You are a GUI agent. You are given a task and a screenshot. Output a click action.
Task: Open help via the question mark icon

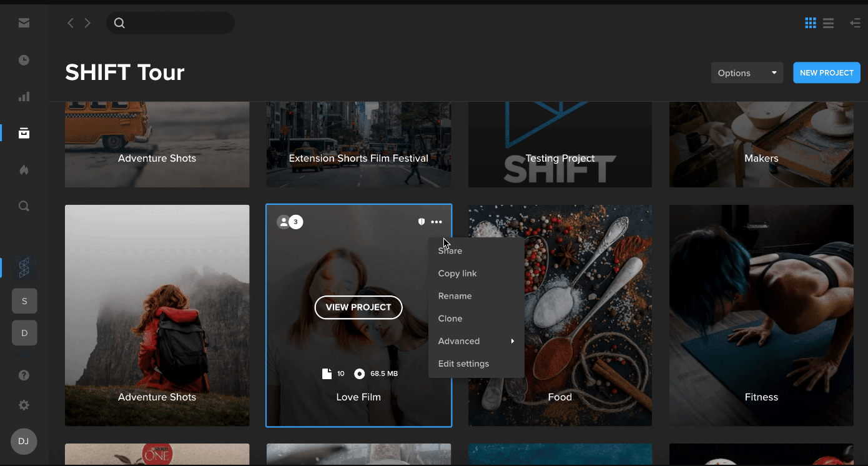click(24, 375)
